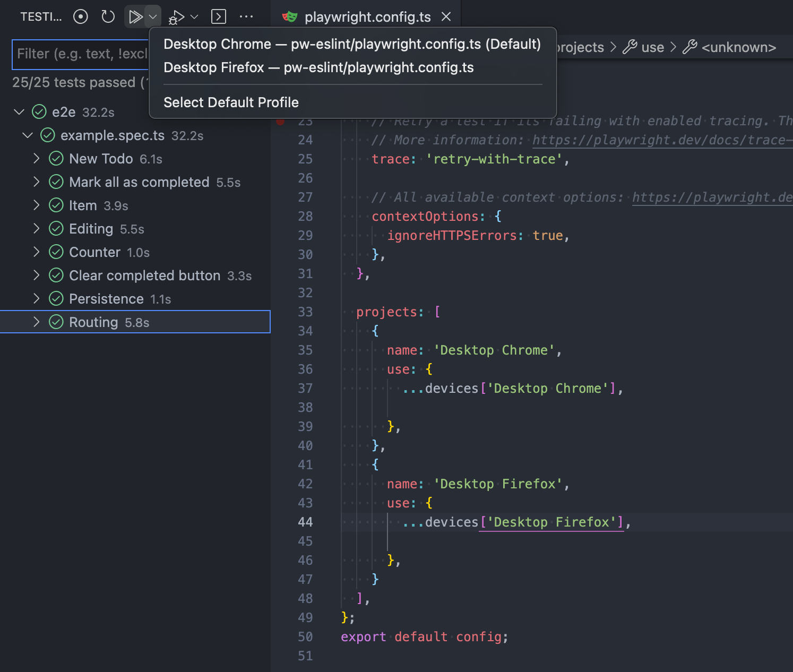The image size is (793, 672).
Task: Click the 'use' breadcrumb item
Action: click(652, 47)
